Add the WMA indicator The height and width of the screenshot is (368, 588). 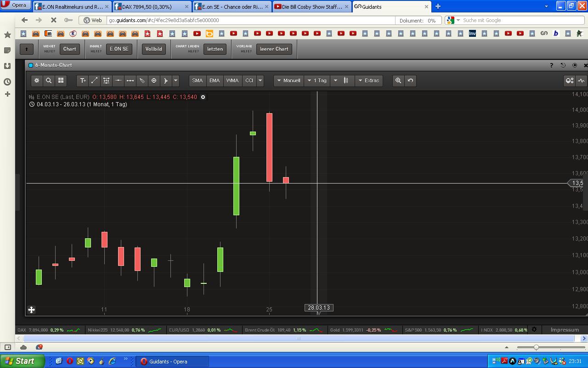tap(232, 80)
